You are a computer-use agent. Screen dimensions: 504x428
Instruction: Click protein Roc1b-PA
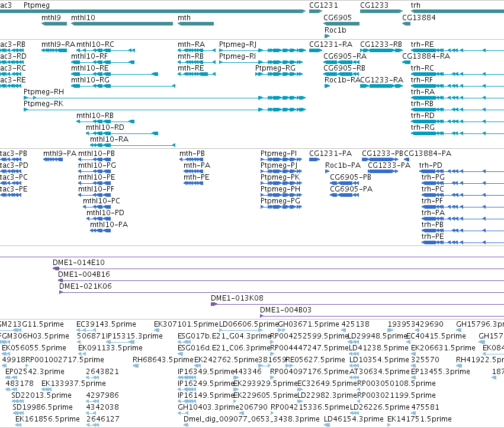327,171
